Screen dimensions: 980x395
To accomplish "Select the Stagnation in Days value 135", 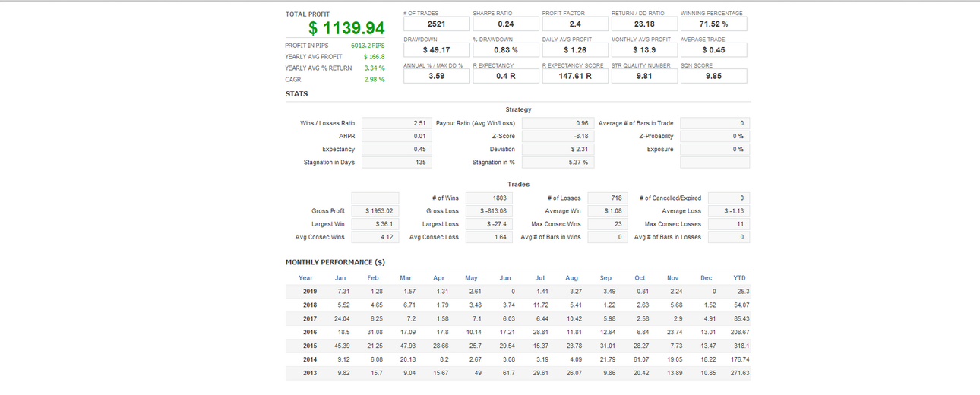I will click(397, 162).
